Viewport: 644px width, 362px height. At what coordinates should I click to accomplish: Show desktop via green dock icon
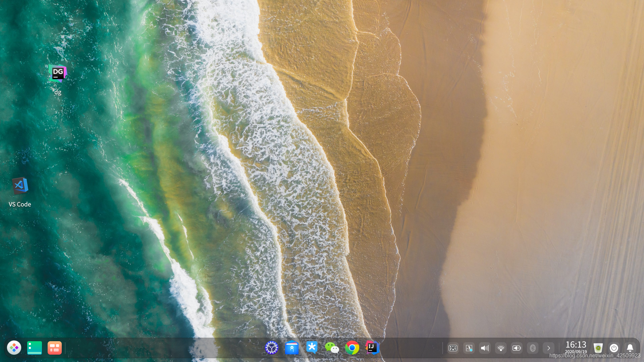[x=35, y=348]
